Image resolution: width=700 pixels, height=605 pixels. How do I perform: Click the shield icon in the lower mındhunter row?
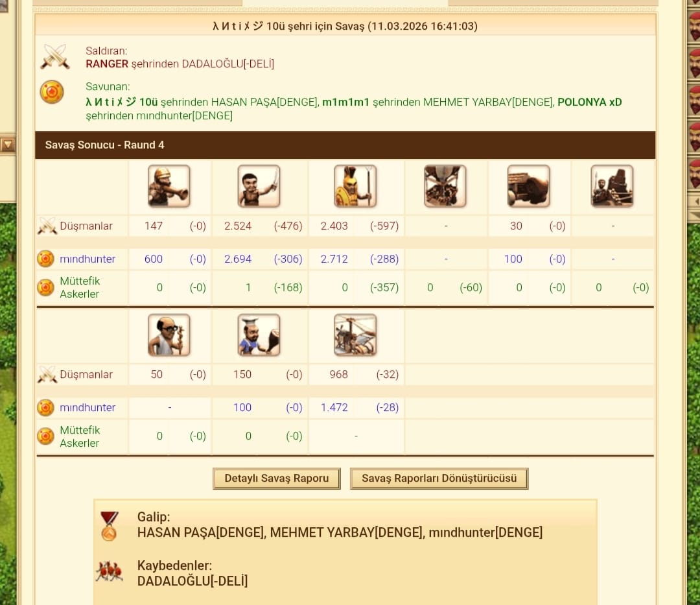[45, 408]
